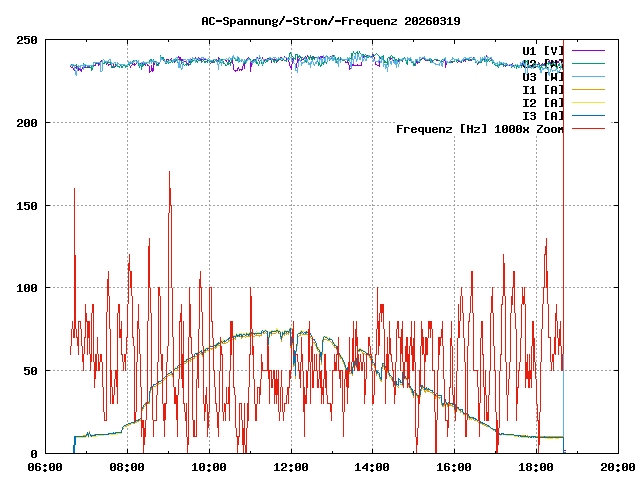640x480 pixels.
Task: Click the 150 y-axis tick label
Action: click(x=27, y=206)
